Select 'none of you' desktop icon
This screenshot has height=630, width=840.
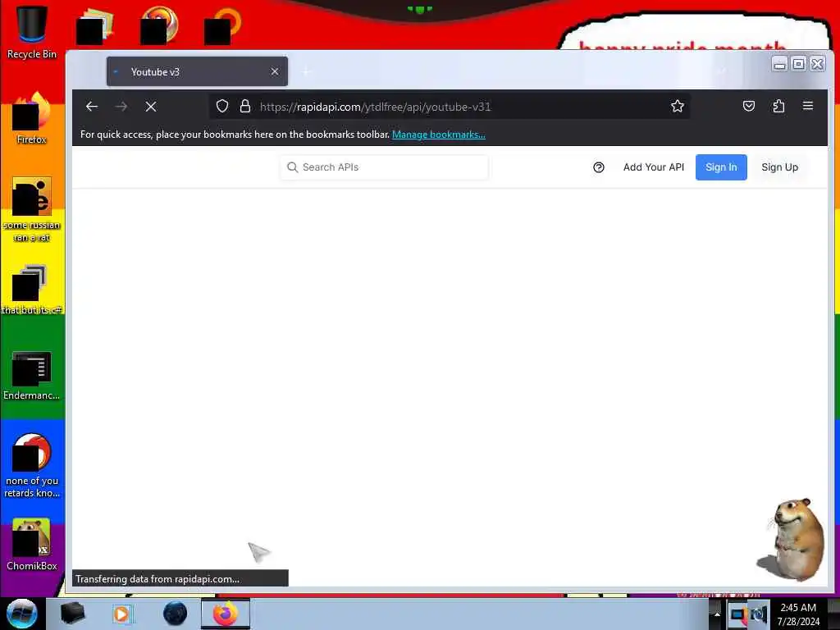click(32, 465)
